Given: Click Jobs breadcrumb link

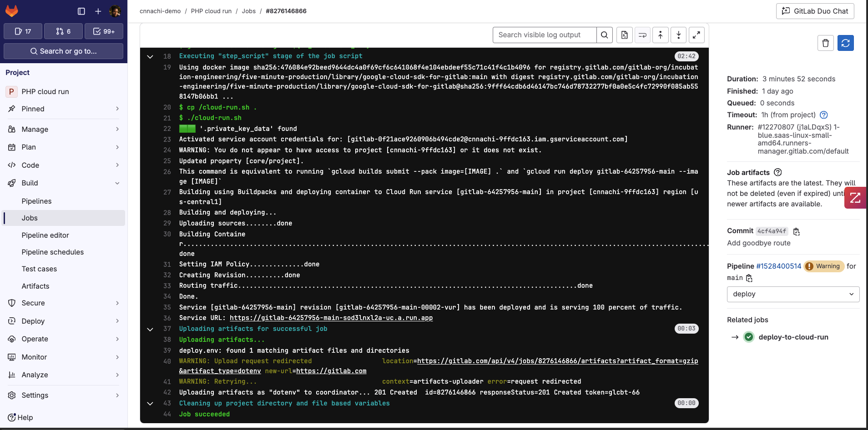Looking at the screenshot, I should click(x=249, y=11).
